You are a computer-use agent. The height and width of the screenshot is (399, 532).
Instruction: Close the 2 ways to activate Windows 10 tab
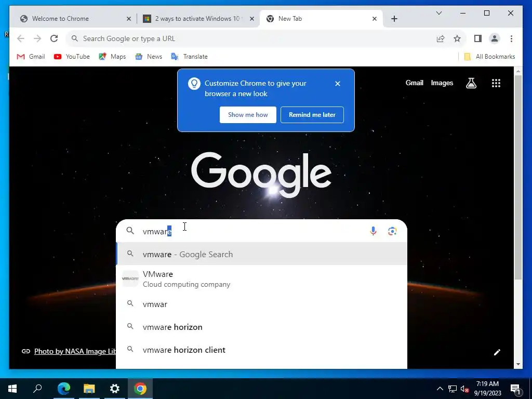252,19
